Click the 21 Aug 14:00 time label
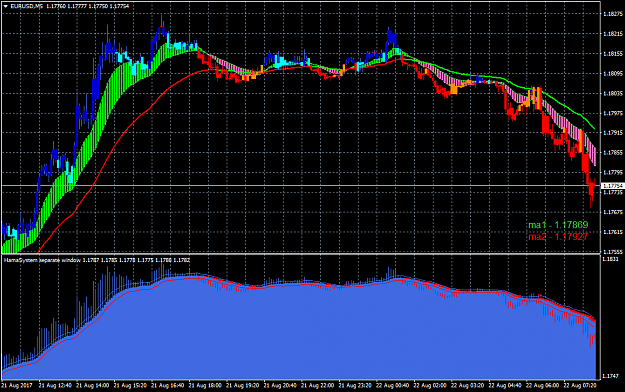 [92, 386]
